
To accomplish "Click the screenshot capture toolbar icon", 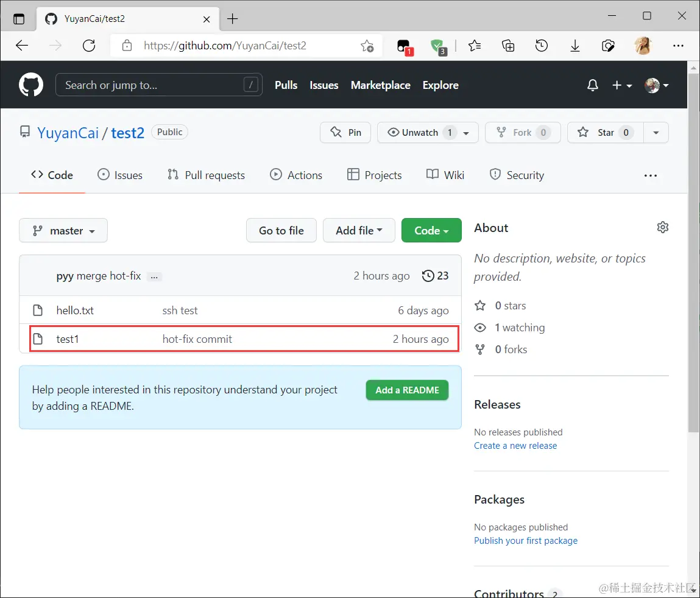I will click(x=608, y=46).
